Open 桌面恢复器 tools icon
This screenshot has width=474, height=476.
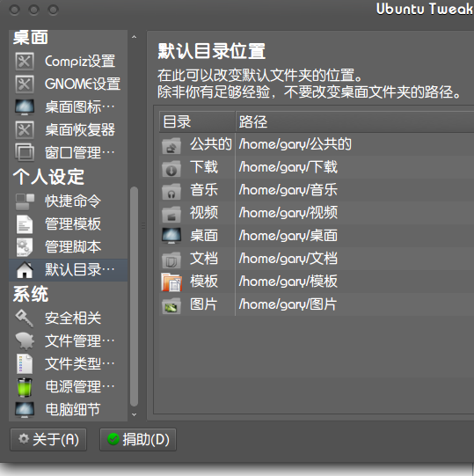(25, 130)
